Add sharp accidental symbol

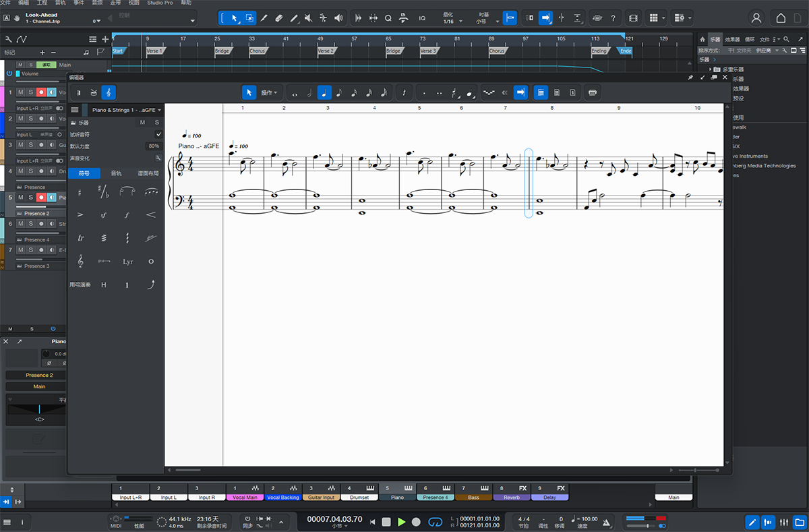(81, 192)
